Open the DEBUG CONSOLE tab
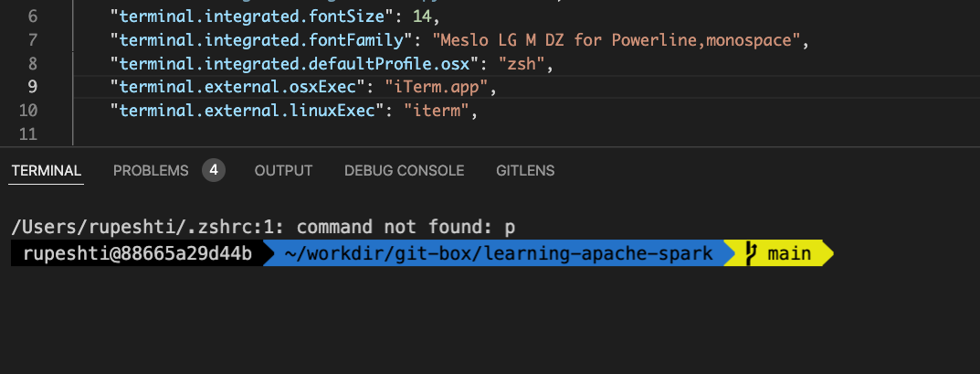This screenshot has height=374, width=980. (x=404, y=171)
